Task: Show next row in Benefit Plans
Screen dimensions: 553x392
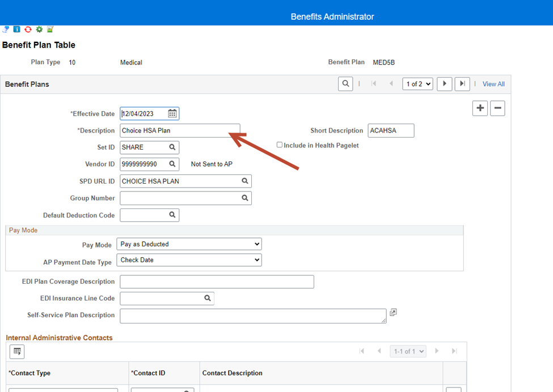Action: click(x=444, y=84)
